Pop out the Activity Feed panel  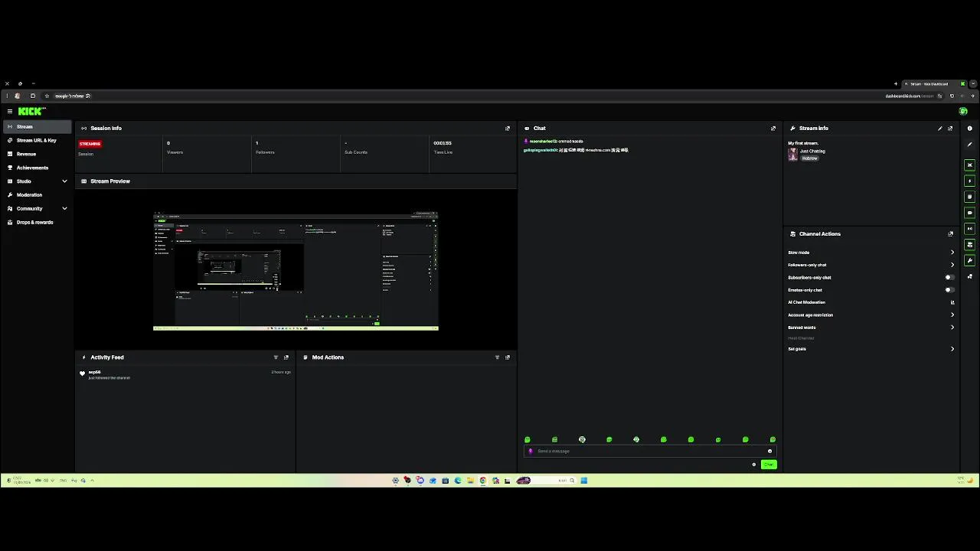[286, 357]
